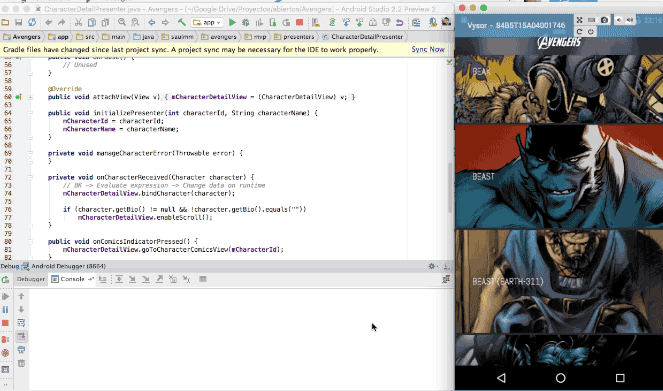
Task: Pause program in the debug sidebar
Action: click(x=5, y=310)
